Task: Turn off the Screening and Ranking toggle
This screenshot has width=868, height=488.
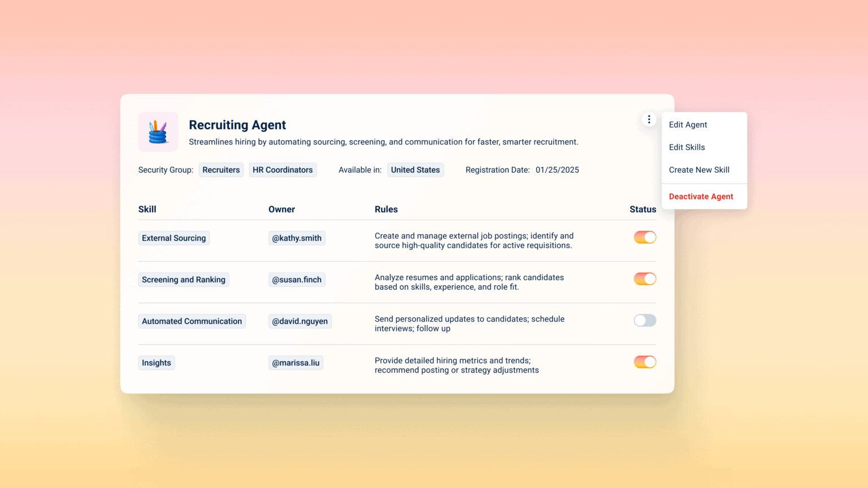Action: click(644, 278)
